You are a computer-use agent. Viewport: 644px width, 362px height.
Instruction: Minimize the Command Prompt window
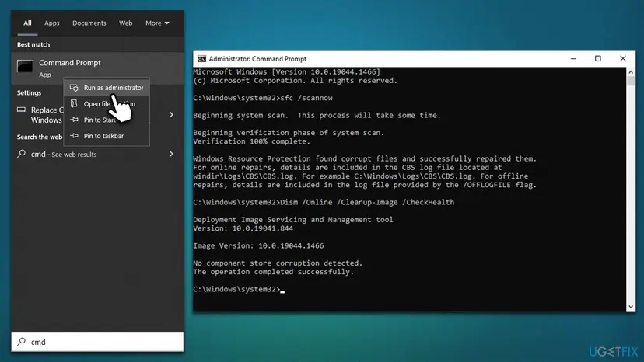[x=573, y=59]
